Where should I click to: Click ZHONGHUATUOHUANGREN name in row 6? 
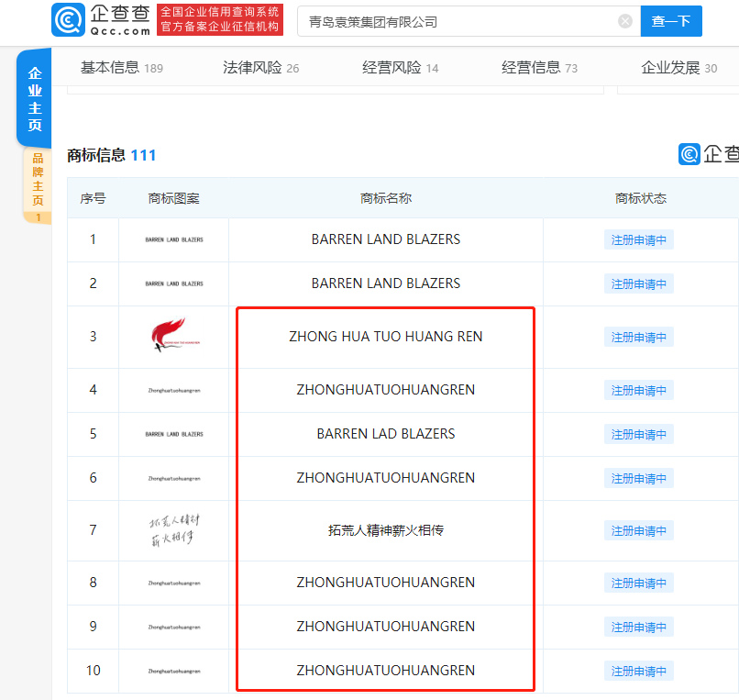click(385, 478)
